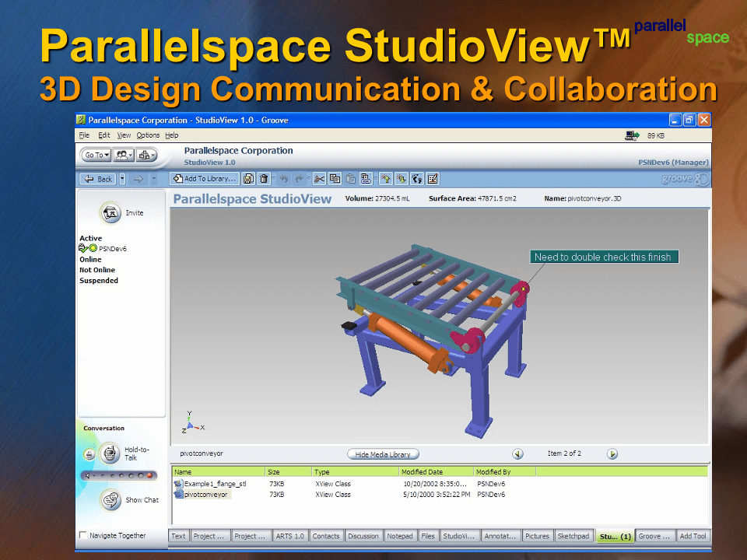Screen dimensions: 747x560
Task: Open the Show Chat bubble icon
Action: click(x=110, y=500)
